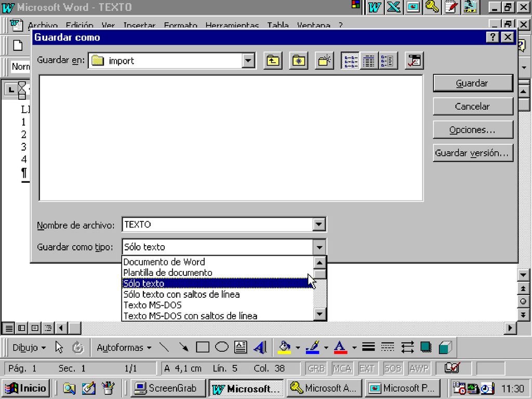
Task: Choose Texto MS-DOS con saltos de línea
Action: click(x=218, y=316)
